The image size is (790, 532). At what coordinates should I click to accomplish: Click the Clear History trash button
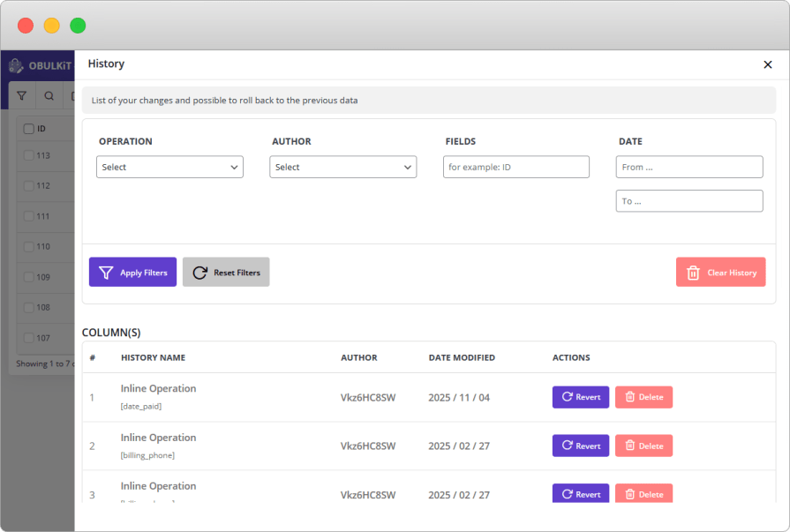point(720,273)
